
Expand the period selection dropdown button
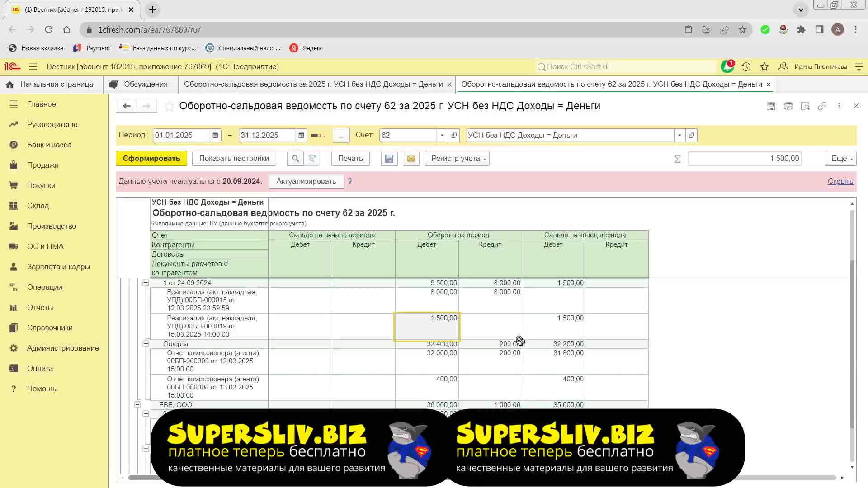(x=319, y=136)
